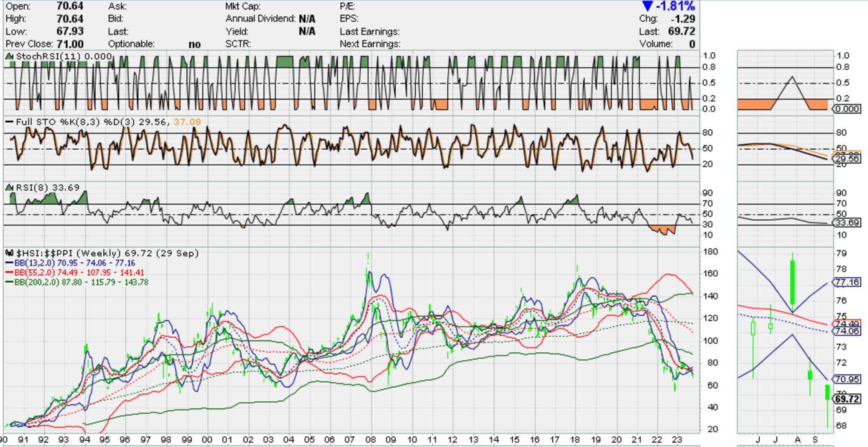
Task: Click the black line marker before Full STO
Action: 9,122
